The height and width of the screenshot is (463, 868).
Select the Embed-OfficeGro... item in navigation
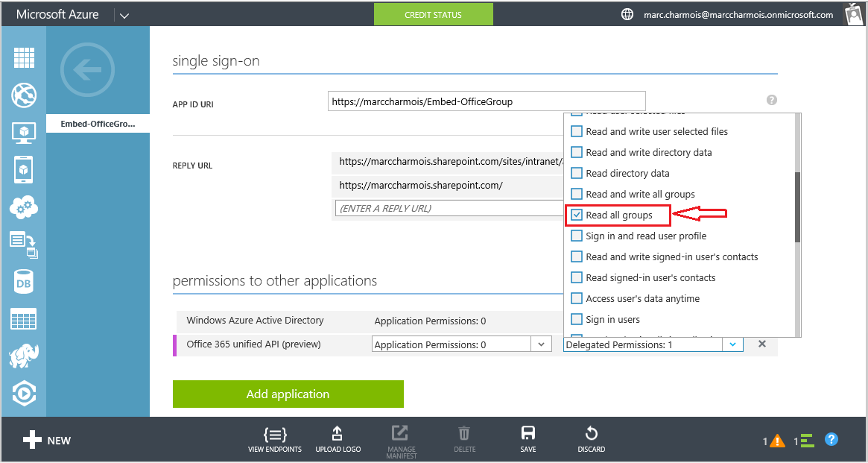pyautogui.click(x=98, y=124)
